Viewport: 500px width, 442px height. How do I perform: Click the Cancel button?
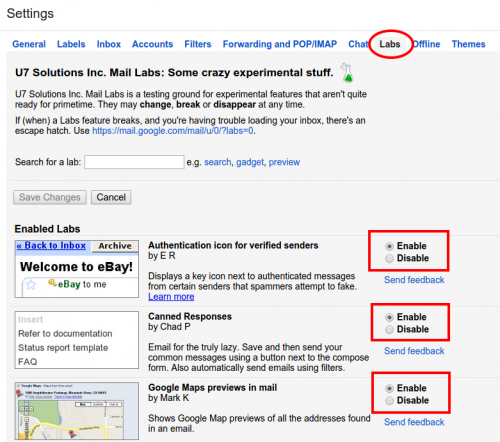click(x=111, y=197)
